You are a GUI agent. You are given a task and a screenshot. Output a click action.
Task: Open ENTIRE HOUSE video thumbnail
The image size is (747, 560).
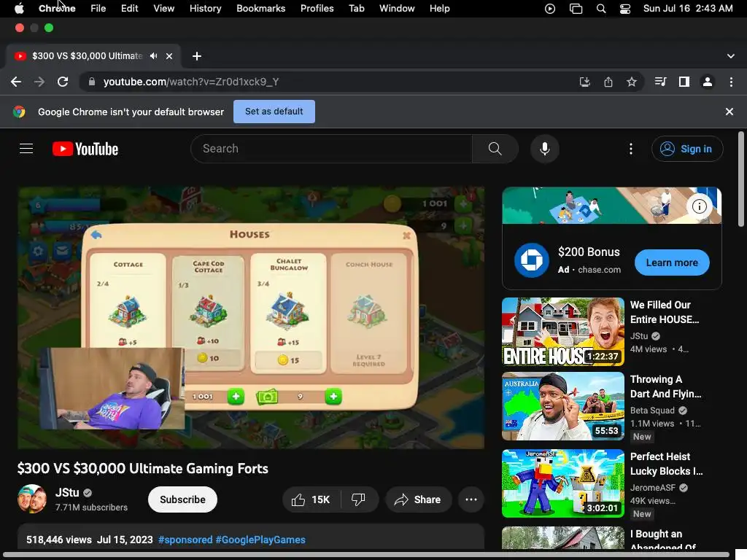(x=562, y=332)
